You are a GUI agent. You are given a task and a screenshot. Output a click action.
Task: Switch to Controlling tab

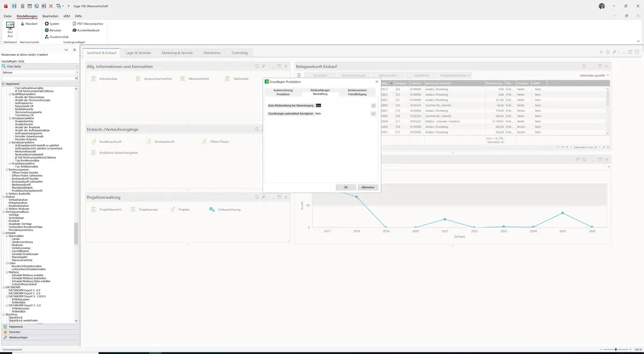[239, 53]
